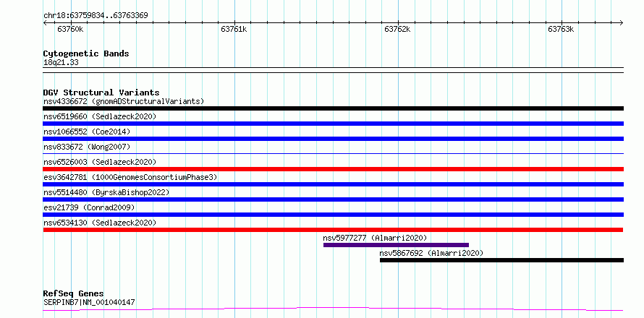The image size is (644, 318).
Task: Open the nsv5977277 (Almarri2020) label
Action: pyautogui.click(x=375, y=238)
